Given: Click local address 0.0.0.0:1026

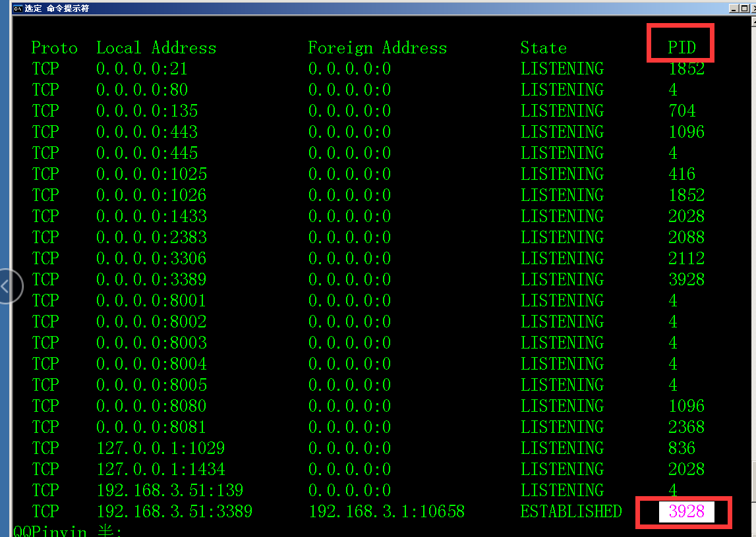Looking at the screenshot, I should [152, 195].
